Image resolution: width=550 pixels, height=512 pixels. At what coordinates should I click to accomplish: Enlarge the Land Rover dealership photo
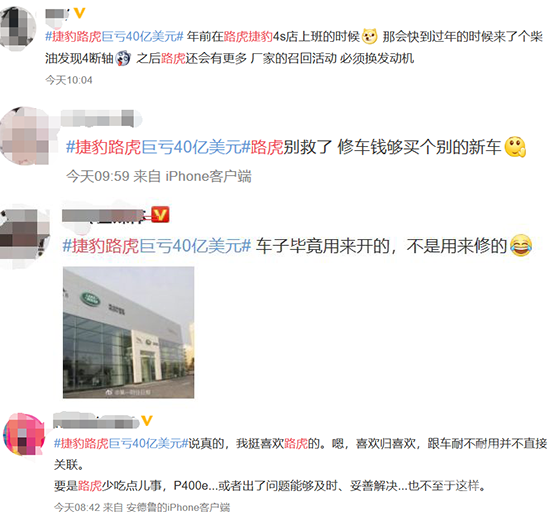128,332
